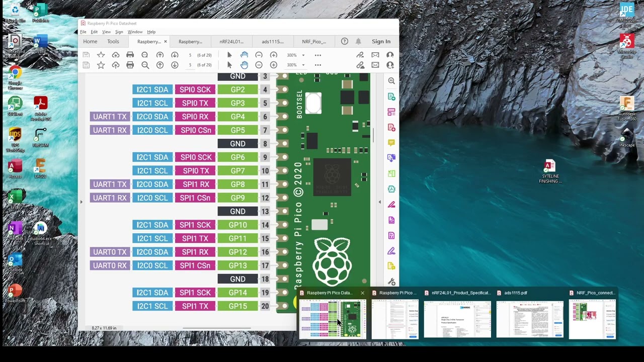The image size is (644, 362).
Task: Open the pink Redact tool icon
Action: pyautogui.click(x=391, y=205)
